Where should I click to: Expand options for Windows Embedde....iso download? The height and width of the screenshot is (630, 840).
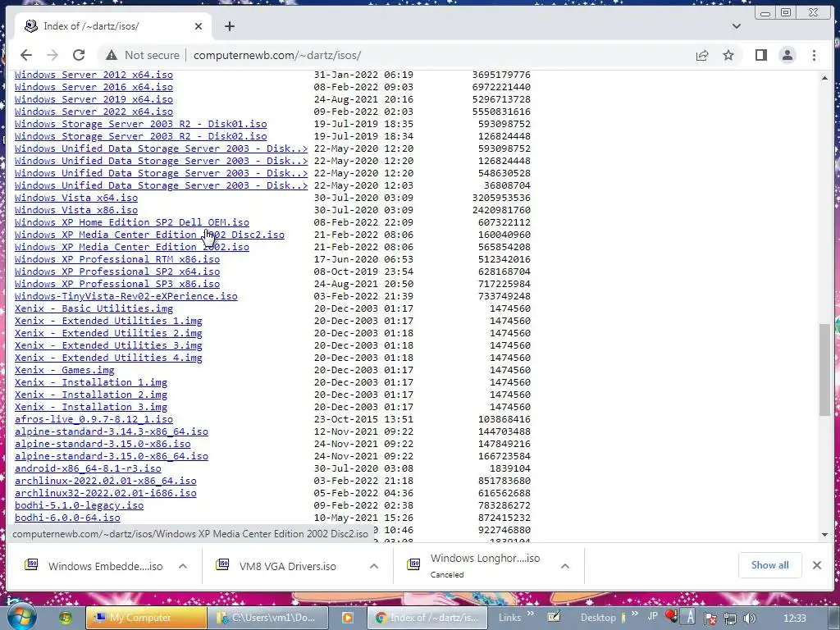pos(183,566)
